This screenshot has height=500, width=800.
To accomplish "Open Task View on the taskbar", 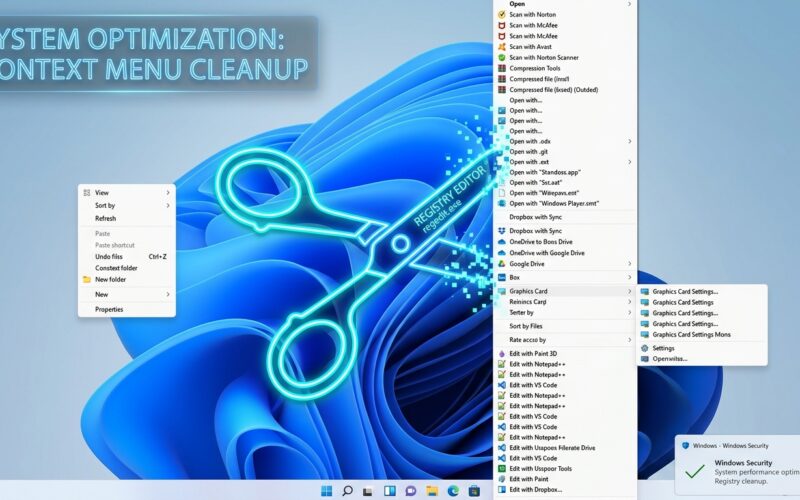I will click(x=367, y=491).
